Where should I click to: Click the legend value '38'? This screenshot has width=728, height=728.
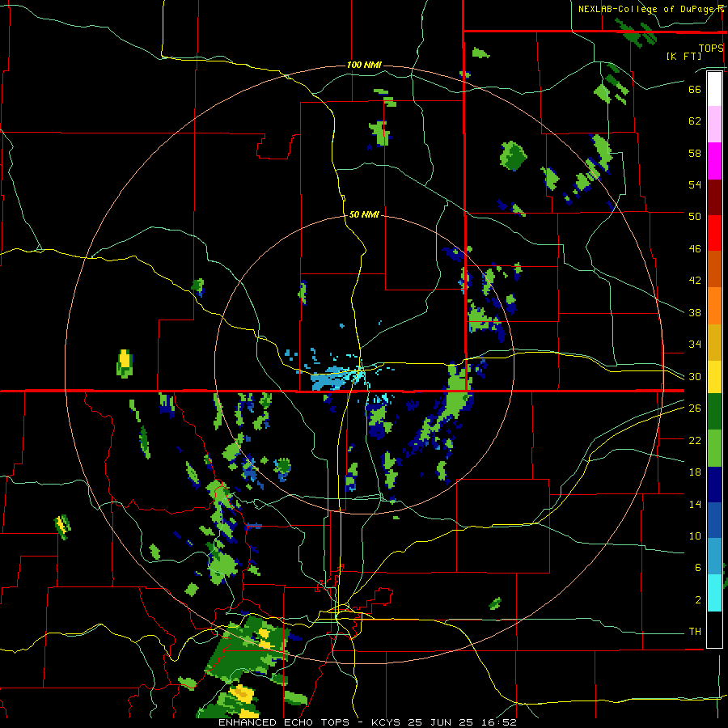[695, 312]
